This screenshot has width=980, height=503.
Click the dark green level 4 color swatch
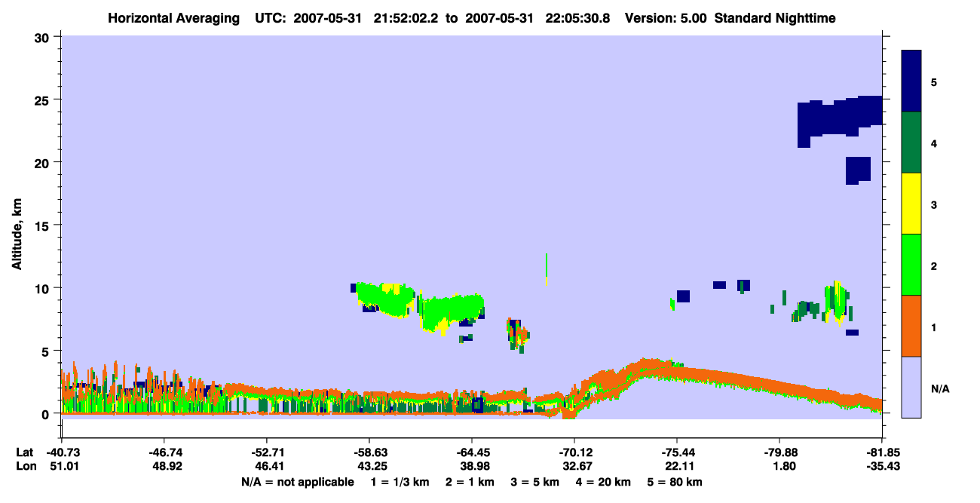tap(911, 142)
